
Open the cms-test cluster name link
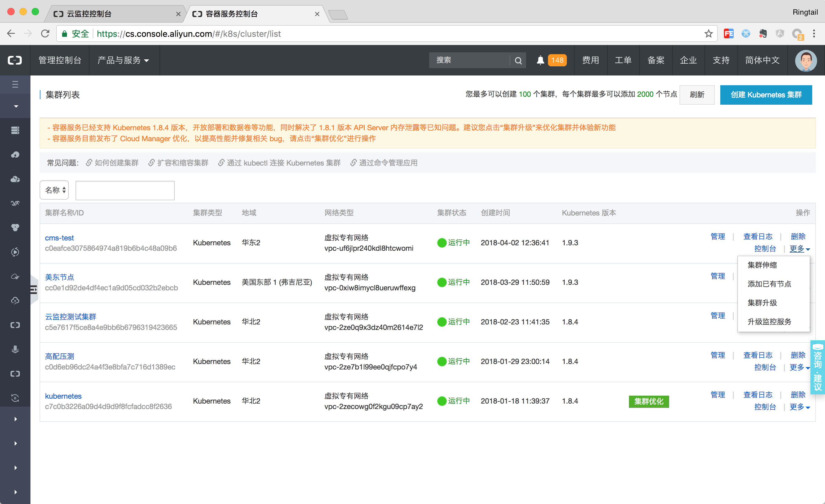pos(59,238)
